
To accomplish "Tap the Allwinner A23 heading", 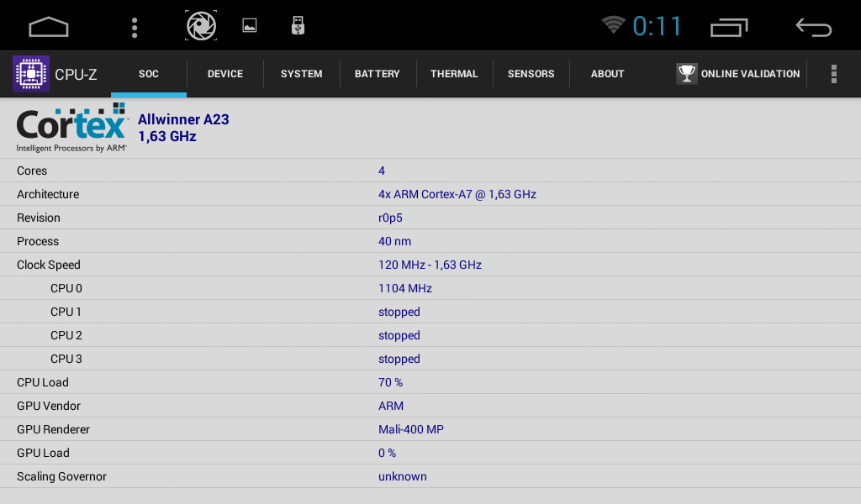I will tap(183, 119).
